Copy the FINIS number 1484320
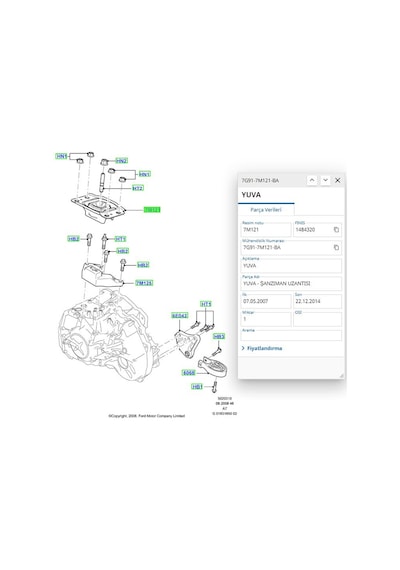 coord(336,230)
